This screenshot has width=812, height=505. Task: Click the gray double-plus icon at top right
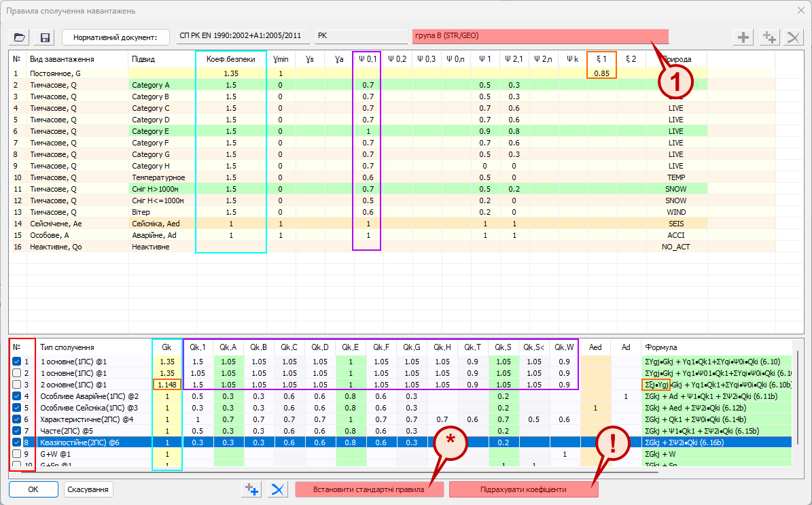(x=769, y=37)
